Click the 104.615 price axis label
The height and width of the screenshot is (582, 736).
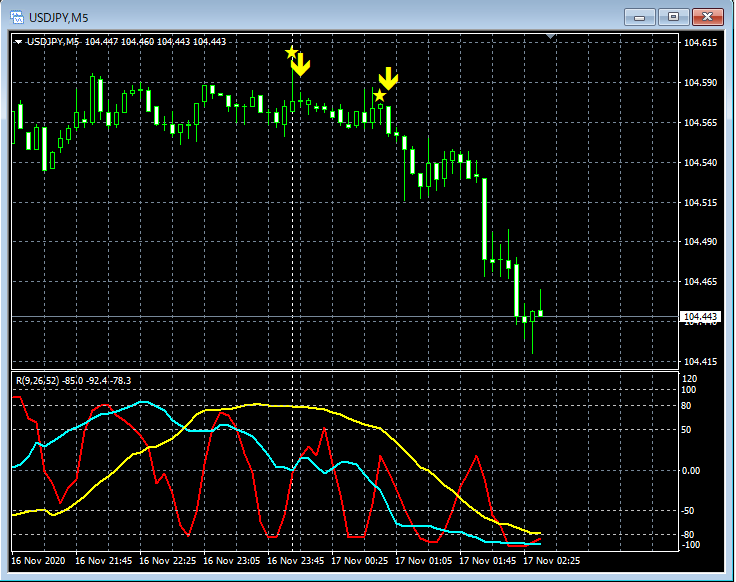click(x=698, y=43)
